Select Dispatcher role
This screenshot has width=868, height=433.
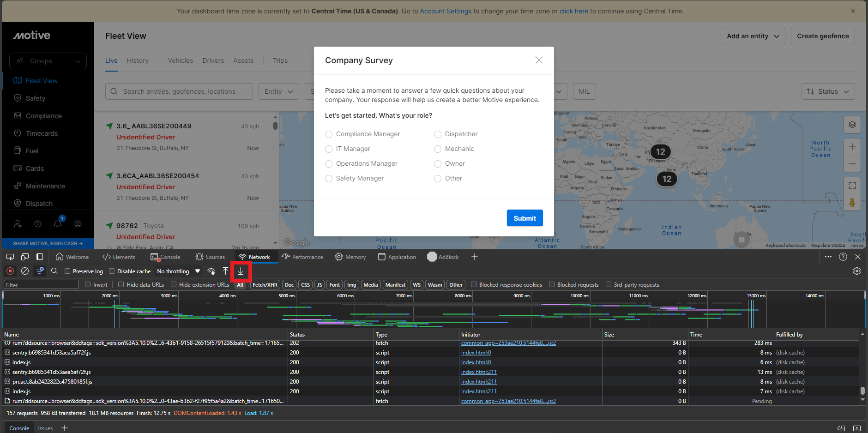(x=438, y=134)
